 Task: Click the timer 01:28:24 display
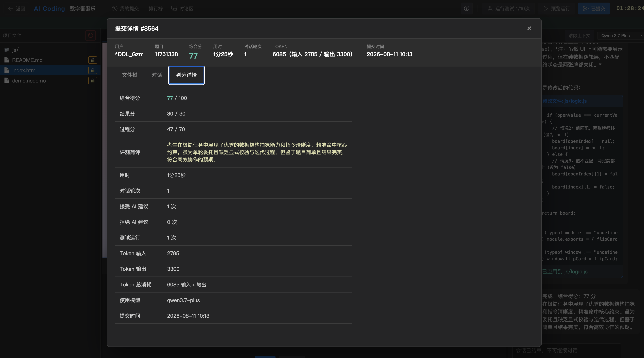630,8
